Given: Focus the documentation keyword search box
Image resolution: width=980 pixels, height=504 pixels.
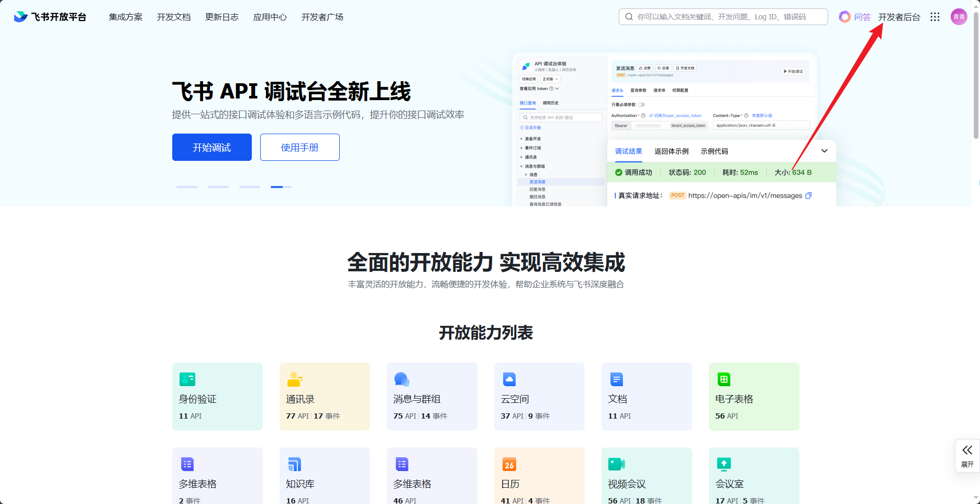Looking at the screenshot, I should [723, 17].
